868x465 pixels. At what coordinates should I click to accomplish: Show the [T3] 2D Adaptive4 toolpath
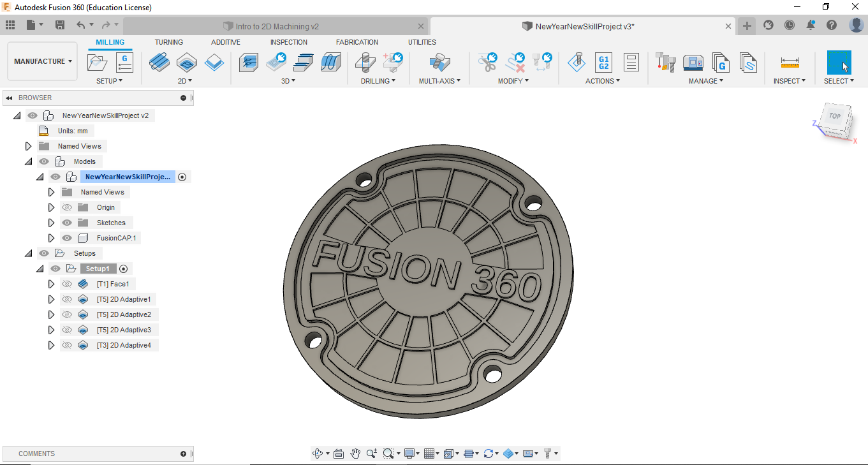[x=67, y=345]
